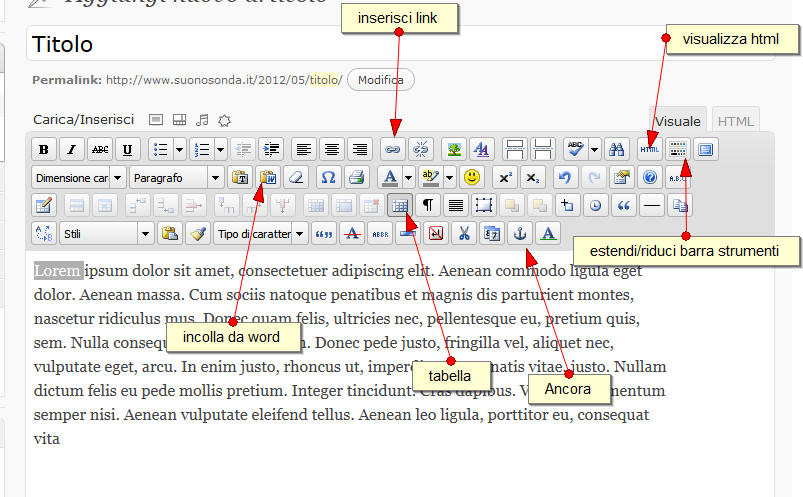Click the pilcrow paragraph marks icon

point(428,206)
